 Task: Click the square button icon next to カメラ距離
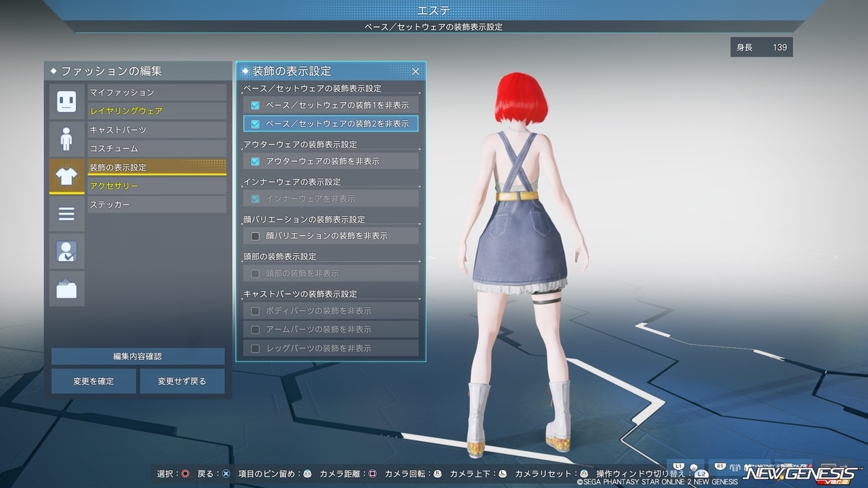coord(372,474)
